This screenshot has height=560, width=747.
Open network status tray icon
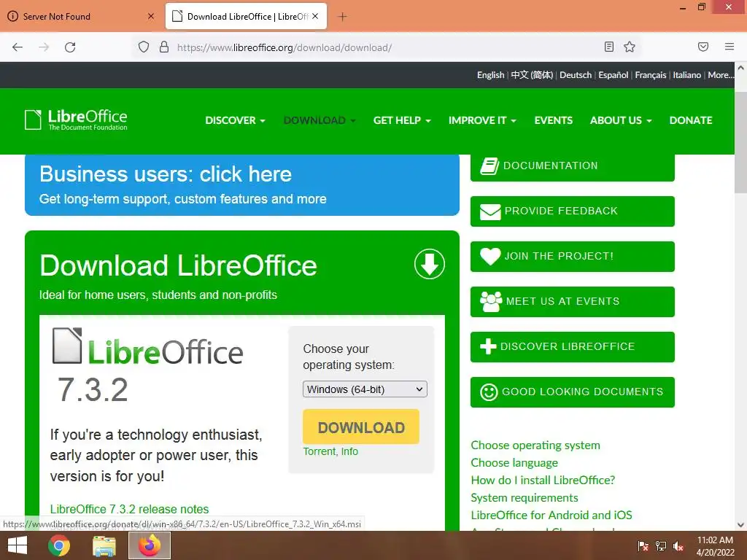coord(661,545)
